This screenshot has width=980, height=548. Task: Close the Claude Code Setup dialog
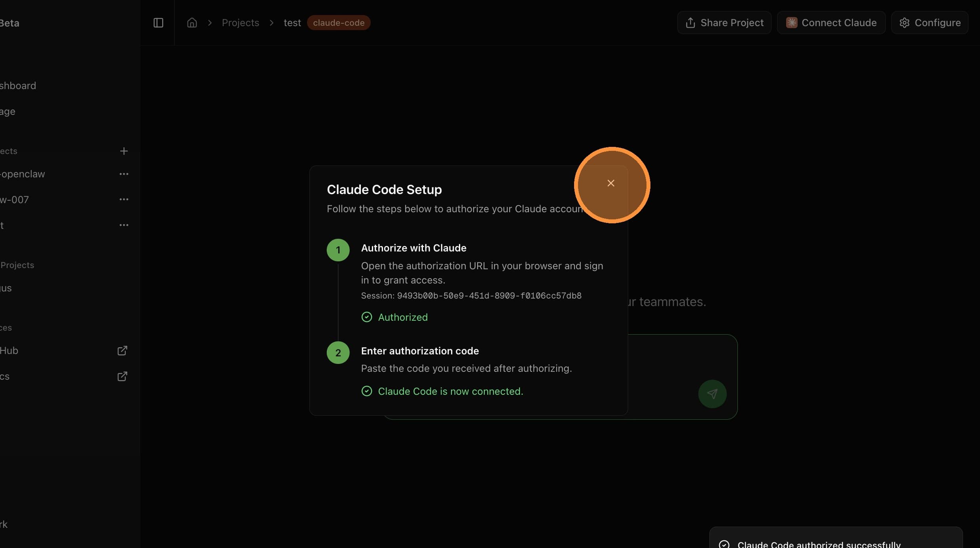pos(610,183)
